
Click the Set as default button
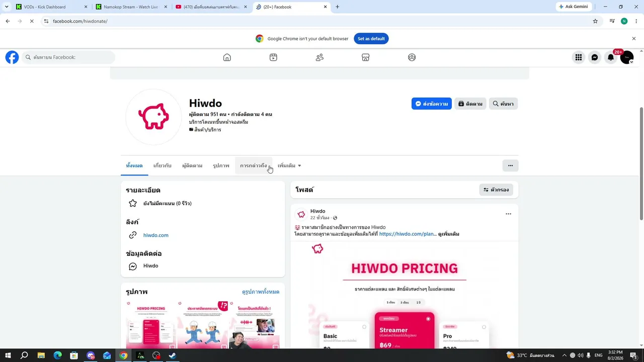click(371, 39)
